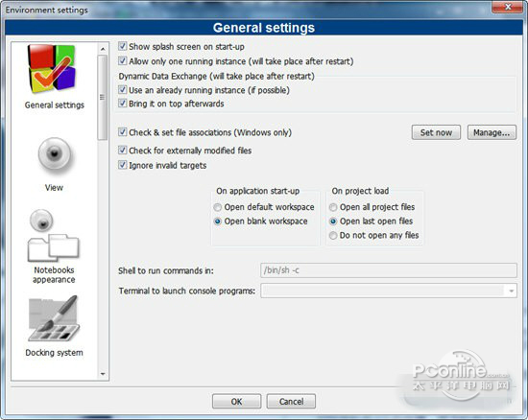The image size is (528, 420).
Task: Click the sidebar scroll up arrow
Action: click(103, 49)
